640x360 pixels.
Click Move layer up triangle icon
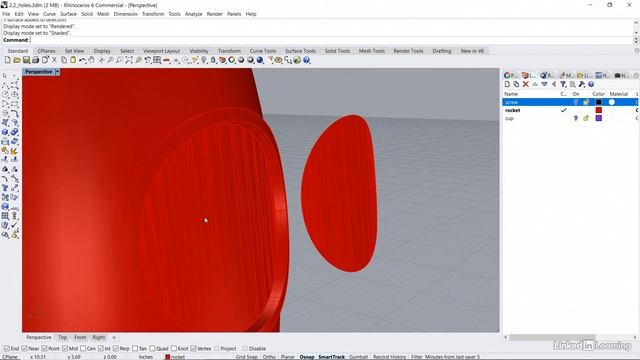pos(535,84)
